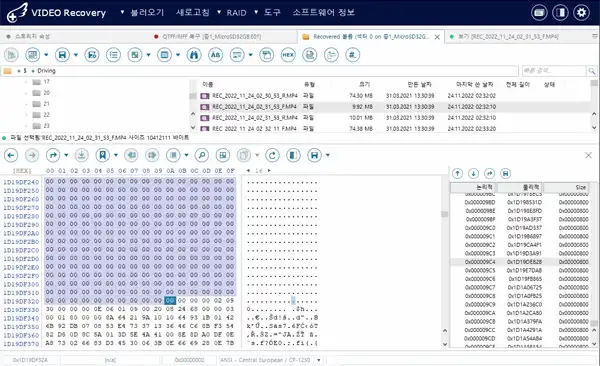Viewport: 600px width, 366px height.
Task: Switch to the 스토리지 속성 tab
Action: pyautogui.click(x=33, y=36)
